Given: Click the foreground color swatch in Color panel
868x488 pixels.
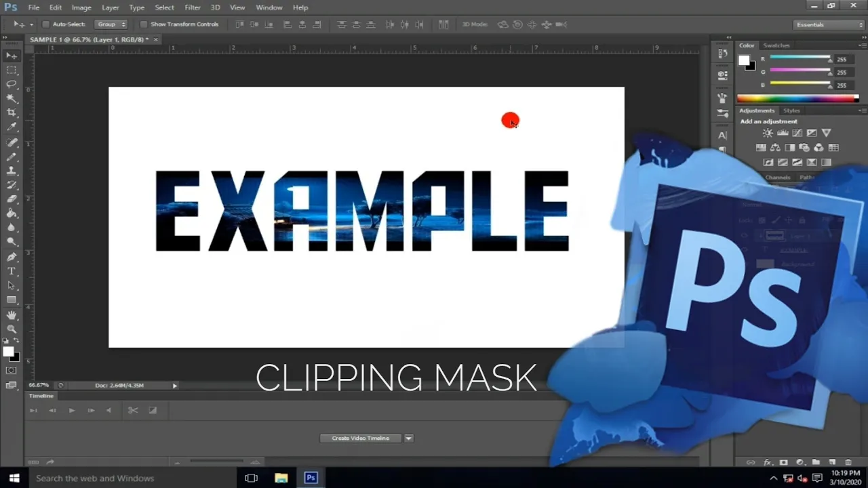Looking at the screenshot, I should click(744, 61).
